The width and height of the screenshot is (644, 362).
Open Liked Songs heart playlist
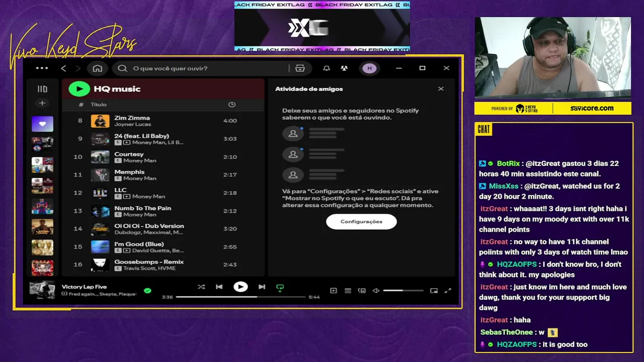(42, 124)
